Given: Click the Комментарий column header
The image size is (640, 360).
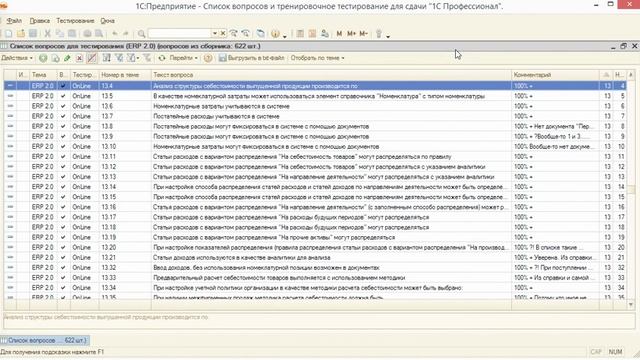Looking at the screenshot, I should [x=555, y=75].
